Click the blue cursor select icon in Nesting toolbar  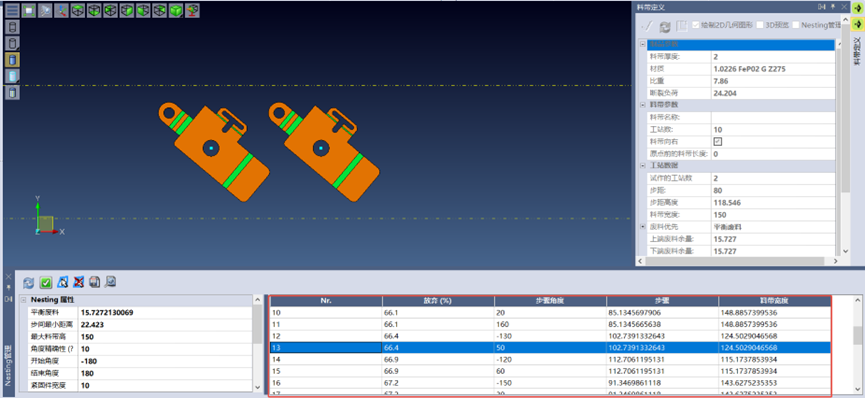coord(62,283)
